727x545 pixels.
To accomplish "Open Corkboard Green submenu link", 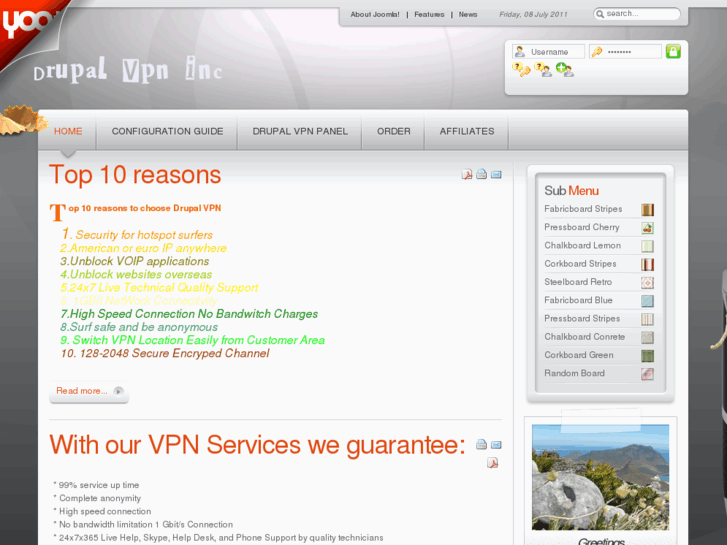I will [x=579, y=355].
